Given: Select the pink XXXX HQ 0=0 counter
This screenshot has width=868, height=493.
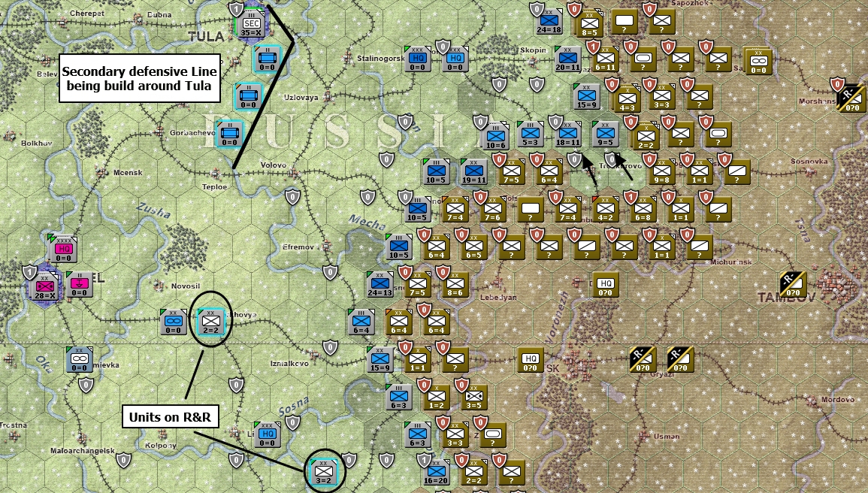Looking at the screenshot, I should (64, 250).
